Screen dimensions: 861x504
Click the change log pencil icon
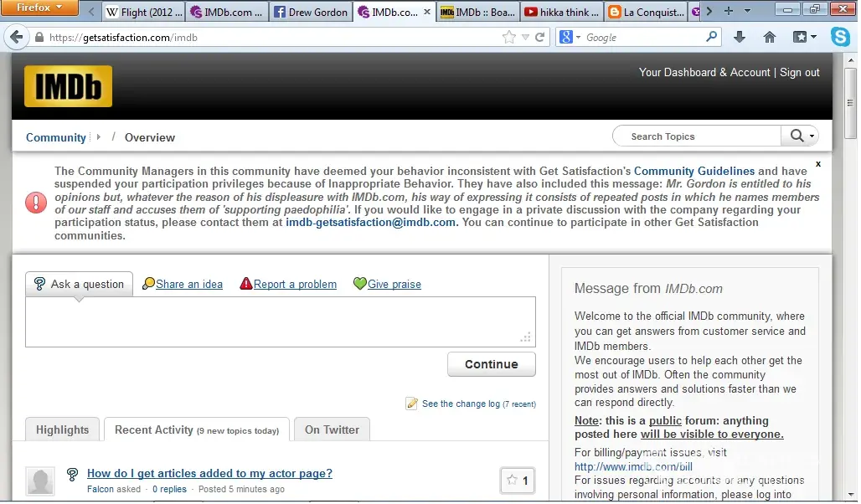pyautogui.click(x=411, y=404)
